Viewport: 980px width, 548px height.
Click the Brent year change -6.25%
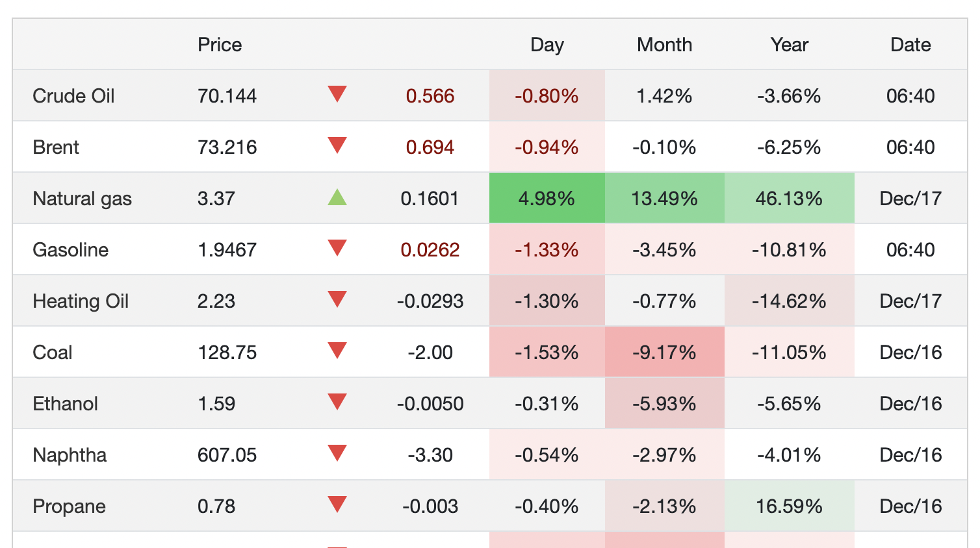[789, 147]
